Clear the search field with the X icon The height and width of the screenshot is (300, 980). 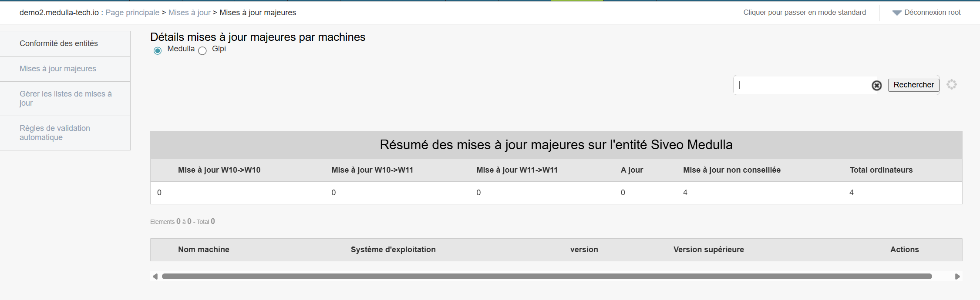[x=876, y=85]
